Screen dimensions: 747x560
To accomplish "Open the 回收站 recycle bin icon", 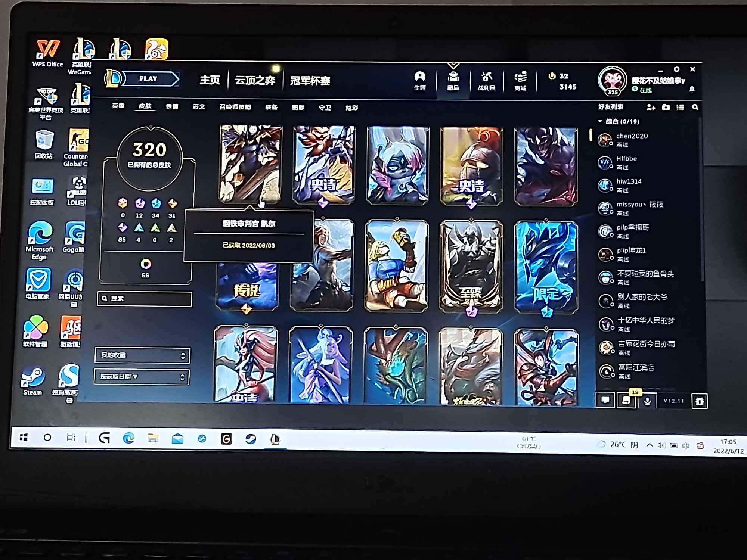I will pyautogui.click(x=44, y=144).
